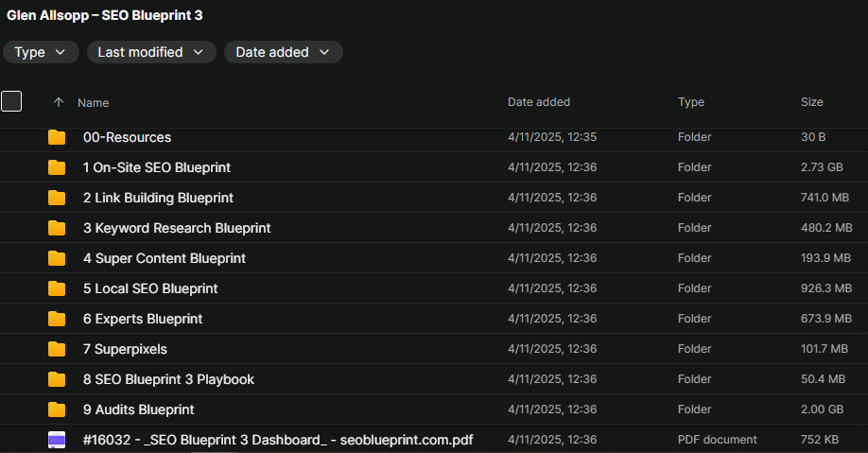Click the 9 Audits Blueprint folder icon

57,409
